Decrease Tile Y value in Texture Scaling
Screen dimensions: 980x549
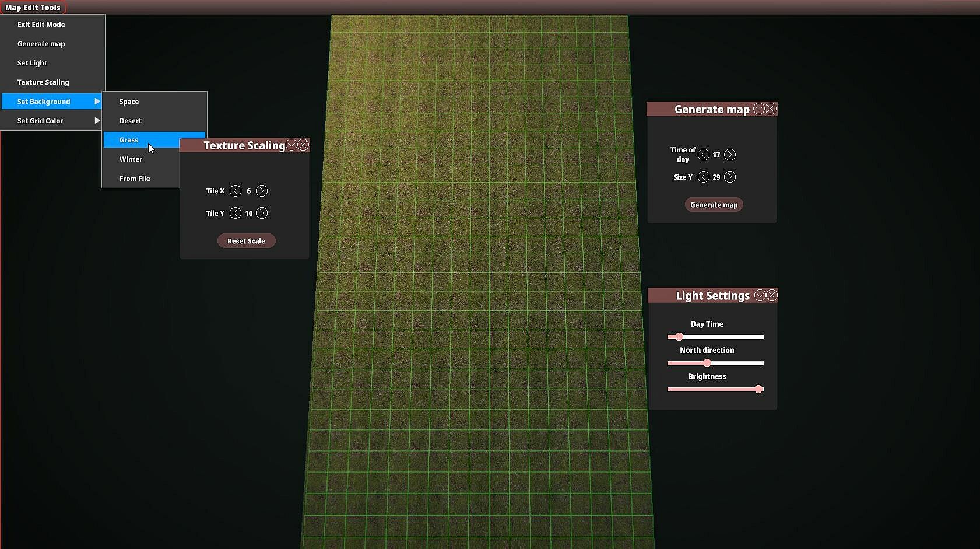(x=236, y=213)
